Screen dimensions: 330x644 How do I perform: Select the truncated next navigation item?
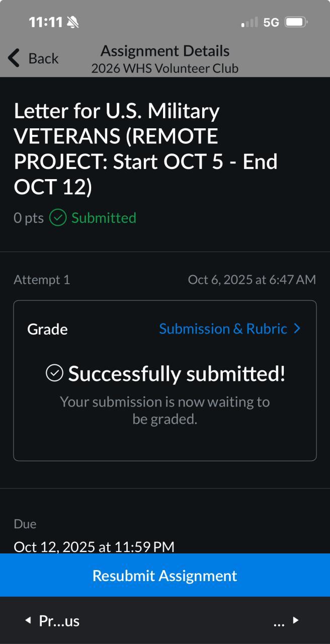[279, 621]
